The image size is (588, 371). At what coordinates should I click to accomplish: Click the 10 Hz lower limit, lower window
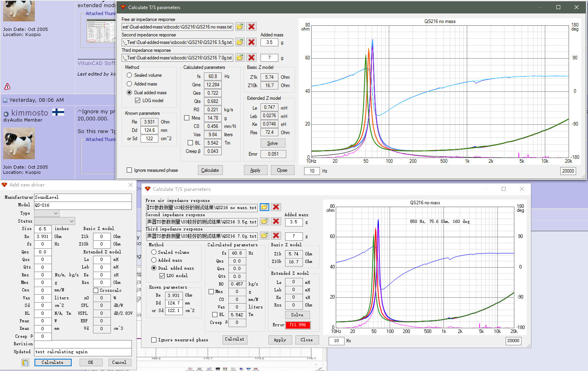pyautogui.click(x=337, y=341)
